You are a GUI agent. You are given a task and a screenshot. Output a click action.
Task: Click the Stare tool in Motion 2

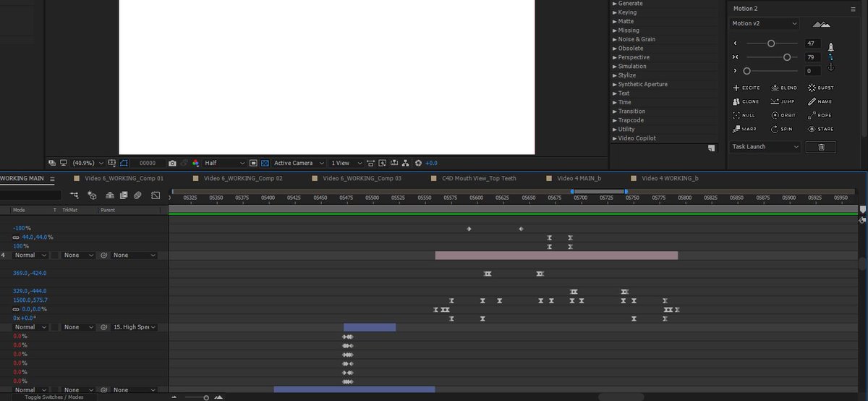tap(821, 129)
